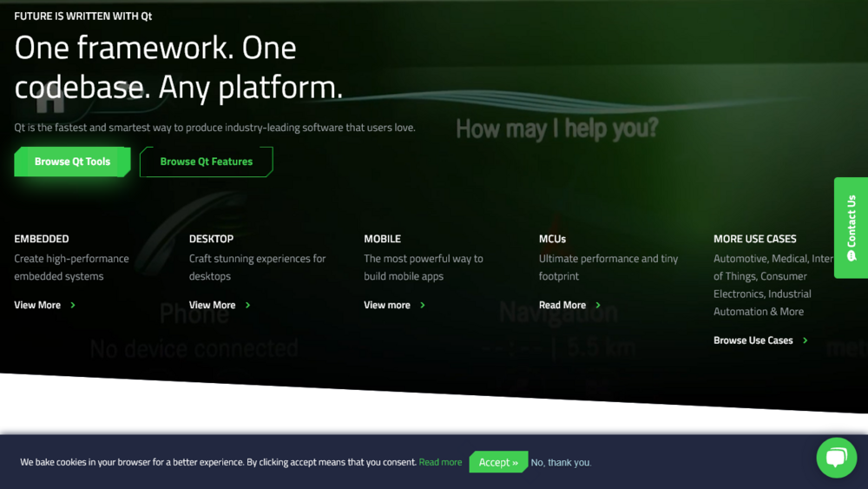The image size is (868, 489).
Task: Click the text FUTURE IS WRITTEN WITH Qt
Action: pyautogui.click(x=83, y=16)
